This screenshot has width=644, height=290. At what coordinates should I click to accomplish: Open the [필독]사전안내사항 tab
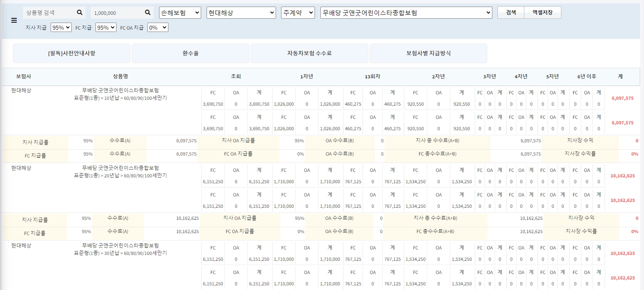tap(72, 53)
